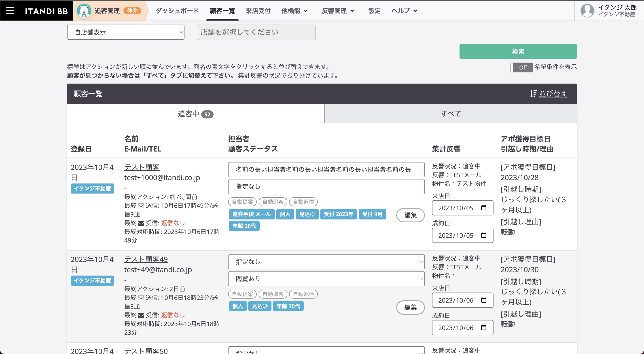Viewport: 644px width, 354px height.
Task: Click the 仲介 badge in header
Action: click(132, 11)
